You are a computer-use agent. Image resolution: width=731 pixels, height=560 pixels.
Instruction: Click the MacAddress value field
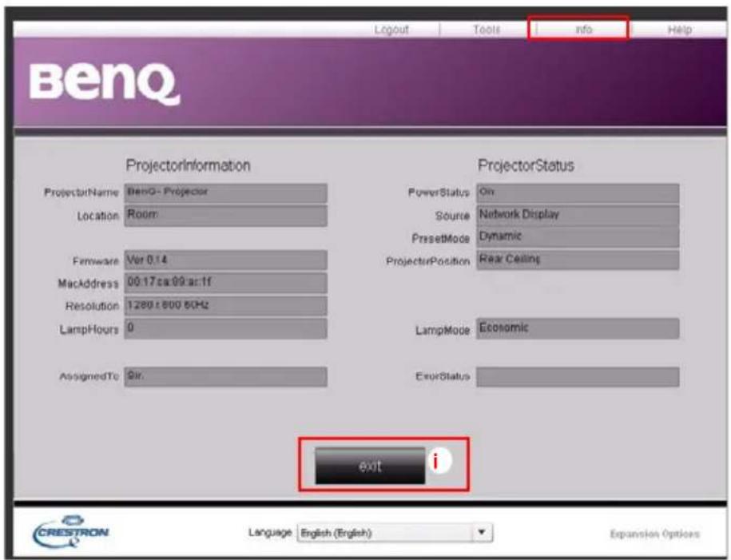pyautogui.click(x=225, y=283)
